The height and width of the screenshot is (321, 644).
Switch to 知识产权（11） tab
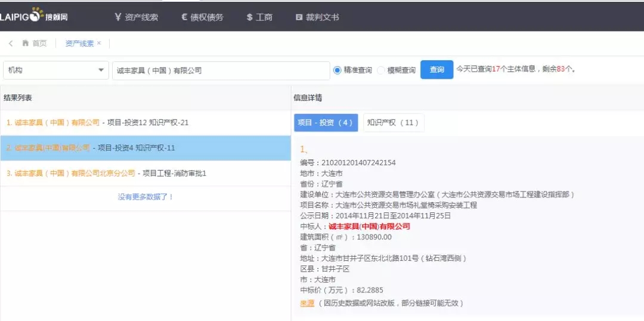click(394, 122)
